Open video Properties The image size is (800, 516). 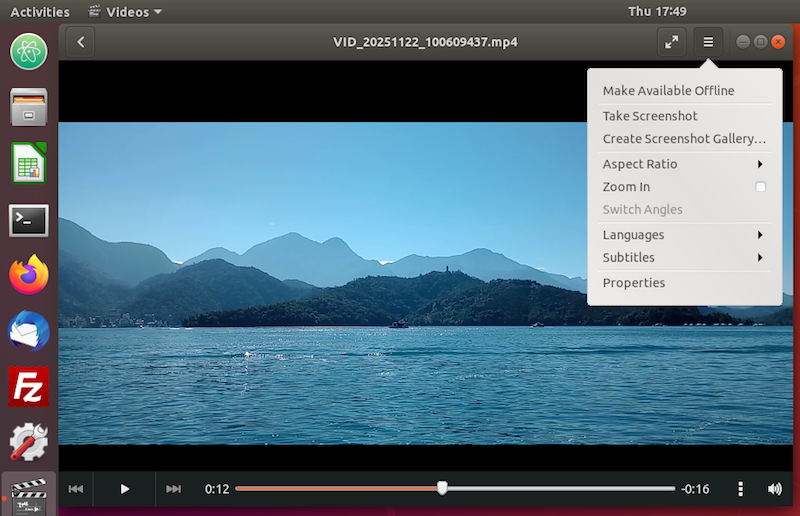pos(685,283)
